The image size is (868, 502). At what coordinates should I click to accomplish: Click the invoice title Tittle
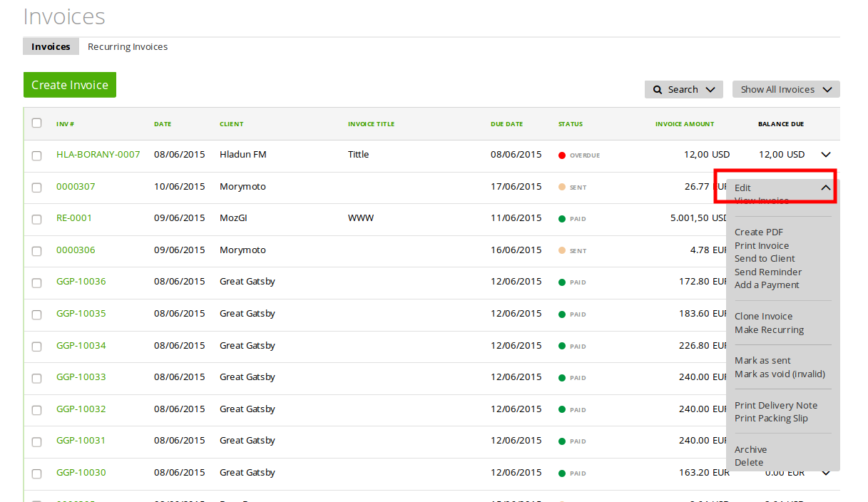(359, 154)
